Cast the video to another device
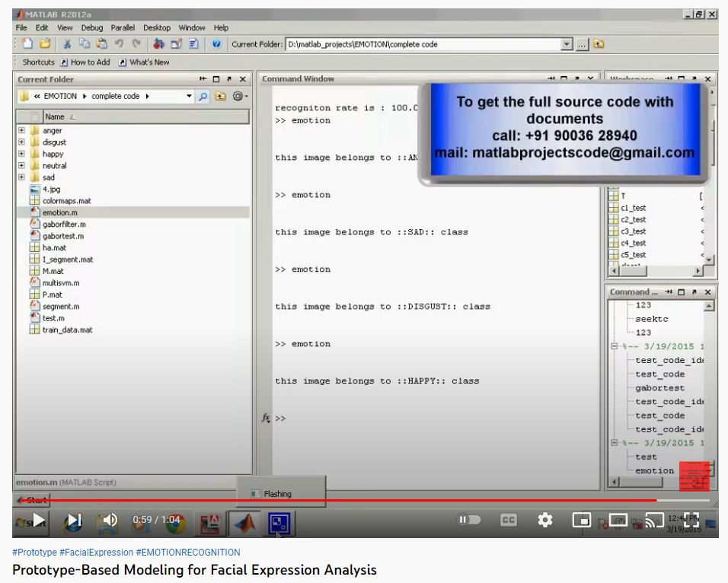The width and height of the screenshot is (728, 583). [653, 520]
